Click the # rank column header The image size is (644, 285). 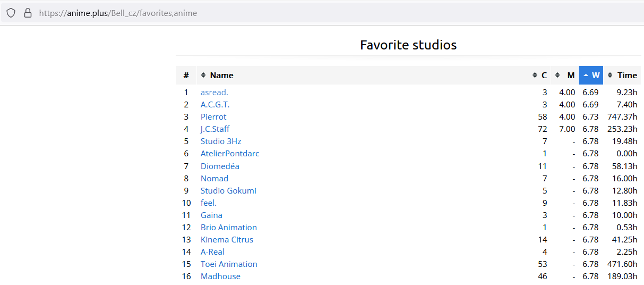pyautogui.click(x=186, y=76)
